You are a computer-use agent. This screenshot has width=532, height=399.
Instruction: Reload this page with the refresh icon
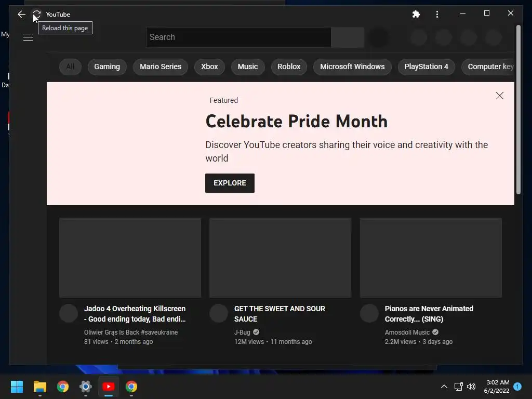tap(37, 14)
